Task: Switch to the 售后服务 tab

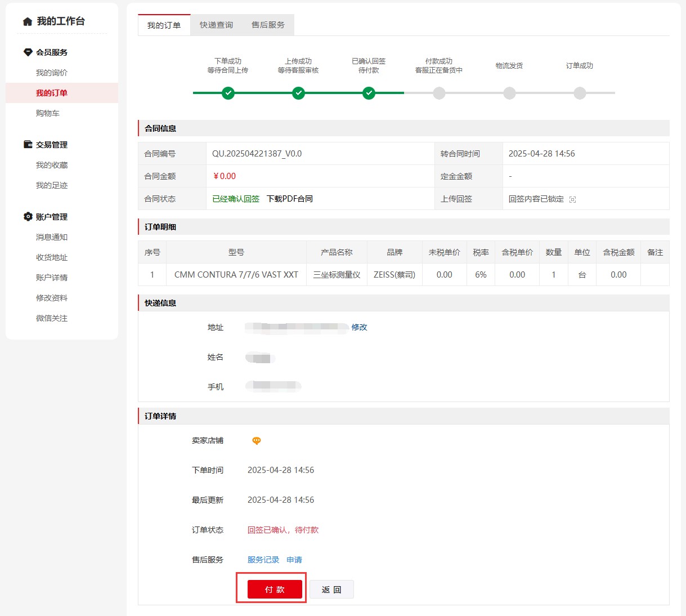Action: pyautogui.click(x=268, y=25)
